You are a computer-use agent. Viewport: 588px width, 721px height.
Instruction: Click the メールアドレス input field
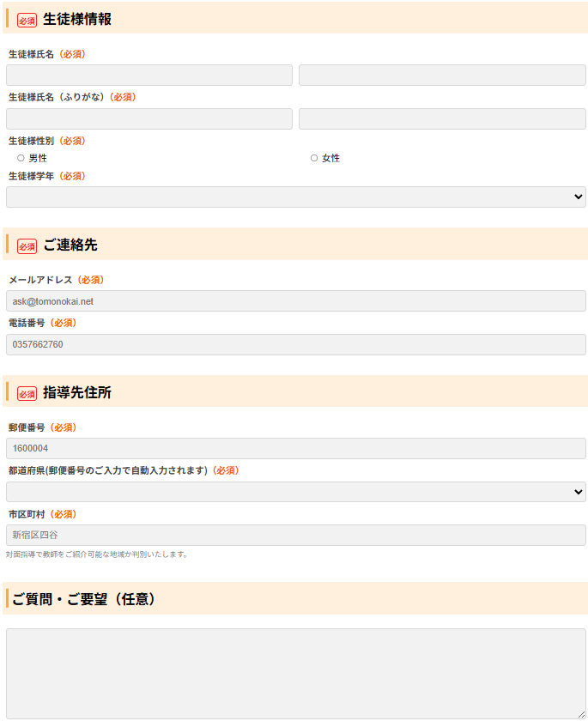[x=295, y=301]
